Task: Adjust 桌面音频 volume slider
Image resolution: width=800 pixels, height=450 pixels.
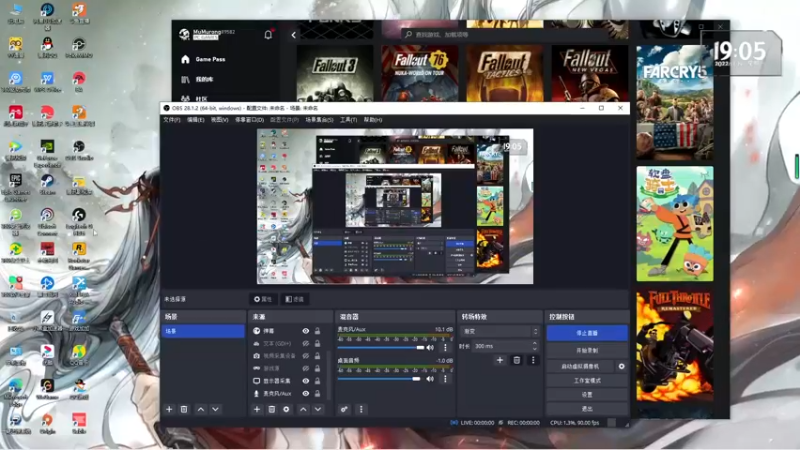Action: click(x=379, y=379)
